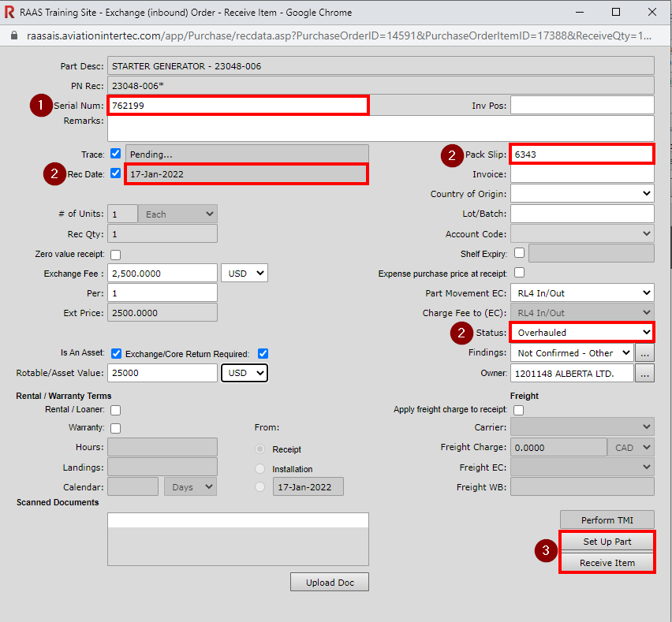
Task: Open the Findings dropdown list
Action: 573,353
